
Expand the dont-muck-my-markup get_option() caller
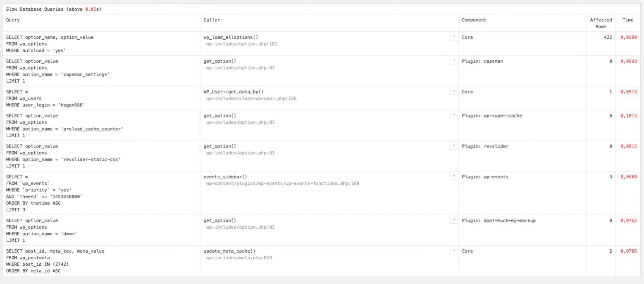point(453,220)
